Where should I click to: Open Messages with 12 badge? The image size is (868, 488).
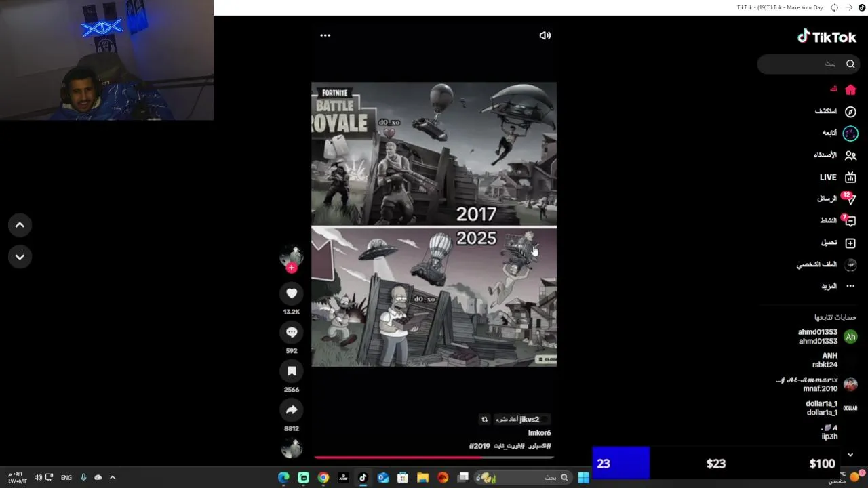click(849, 199)
